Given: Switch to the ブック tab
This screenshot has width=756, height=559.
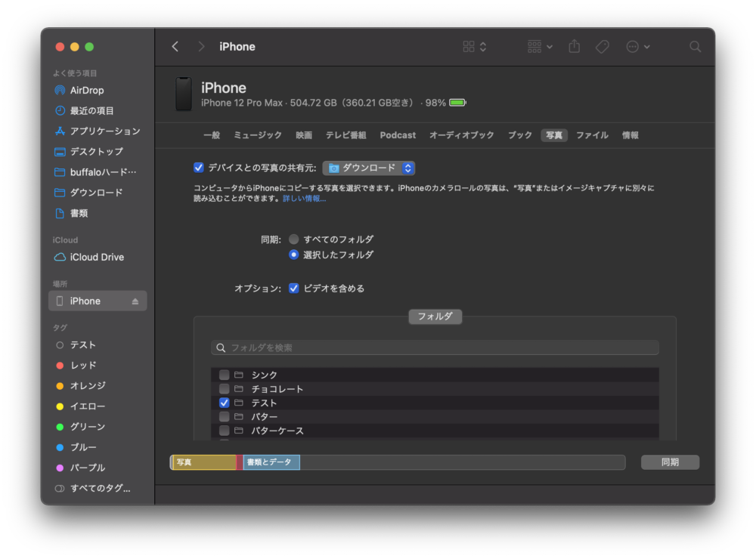Looking at the screenshot, I should click(520, 135).
